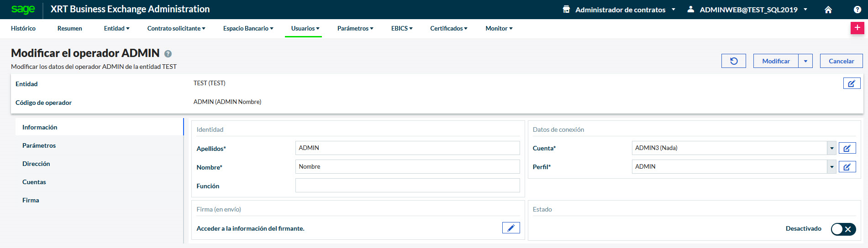Open the Administrador de contratos selector
The image size is (868, 248).
coord(620,10)
